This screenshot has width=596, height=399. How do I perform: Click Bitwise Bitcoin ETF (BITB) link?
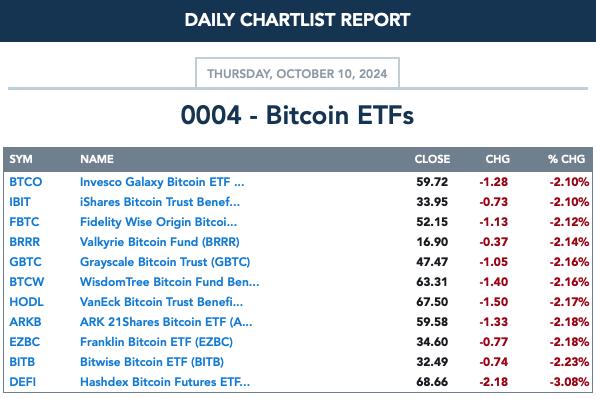pyautogui.click(x=152, y=362)
